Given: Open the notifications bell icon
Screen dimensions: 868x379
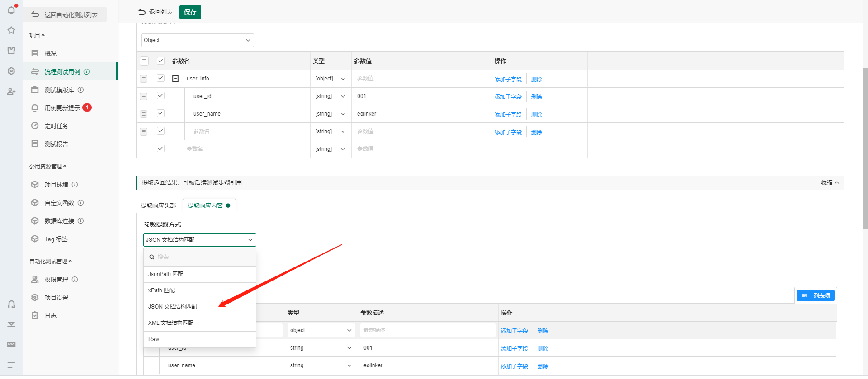Looking at the screenshot, I should tap(11, 10).
